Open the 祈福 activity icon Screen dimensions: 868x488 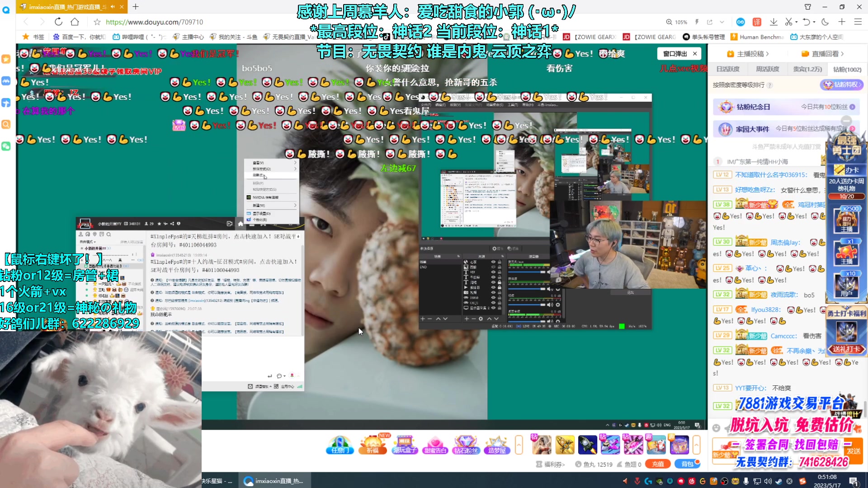click(x=373, y=445)
